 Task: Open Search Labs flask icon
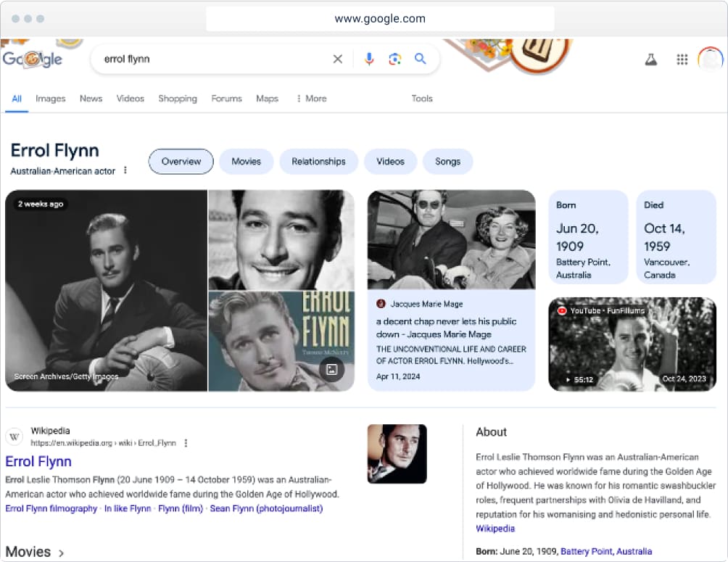click(650, 59)
